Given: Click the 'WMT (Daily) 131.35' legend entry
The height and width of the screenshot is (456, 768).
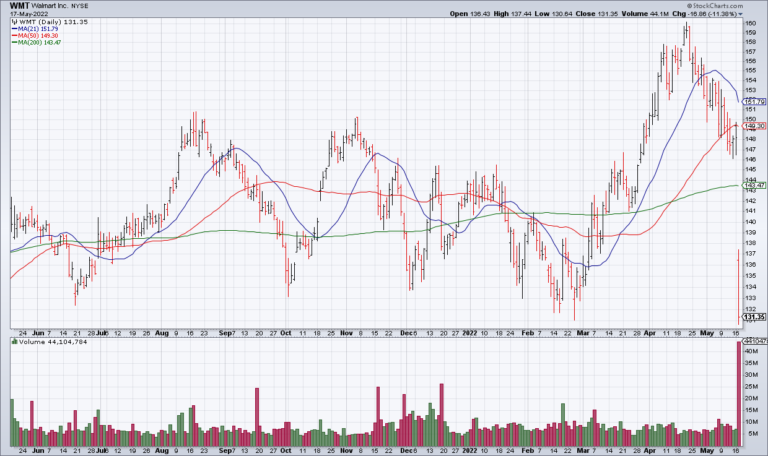Looking at the screenshot, I should [53, 22].
